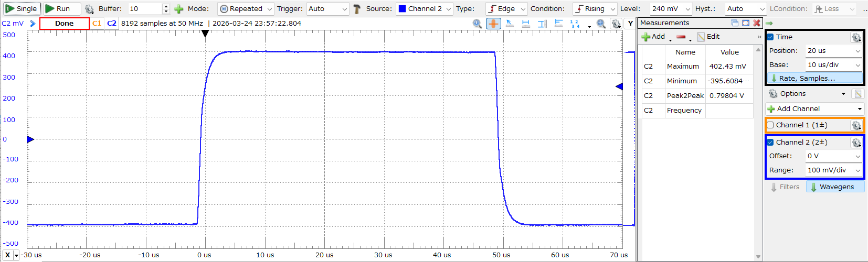Screen dimensions: 868x262
Task: Click the Single acquisition button
Action: click(x=22, y=8)
